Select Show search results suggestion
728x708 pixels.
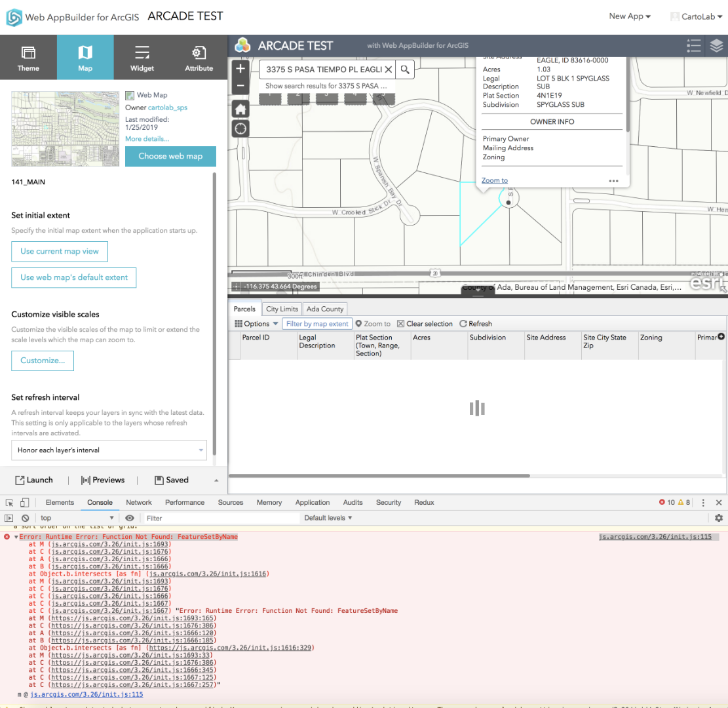pos(326,86)
